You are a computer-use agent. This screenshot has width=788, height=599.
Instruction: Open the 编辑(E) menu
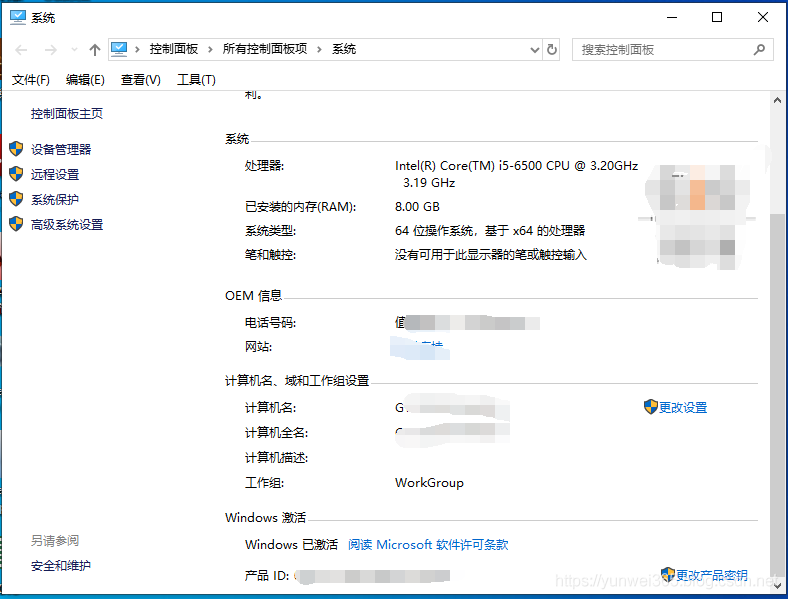click(85, 79)
